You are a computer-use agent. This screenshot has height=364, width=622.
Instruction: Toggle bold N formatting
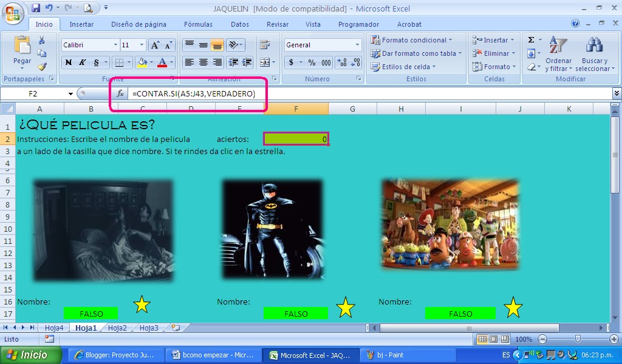pyautogui.click(x=69, y=62)
